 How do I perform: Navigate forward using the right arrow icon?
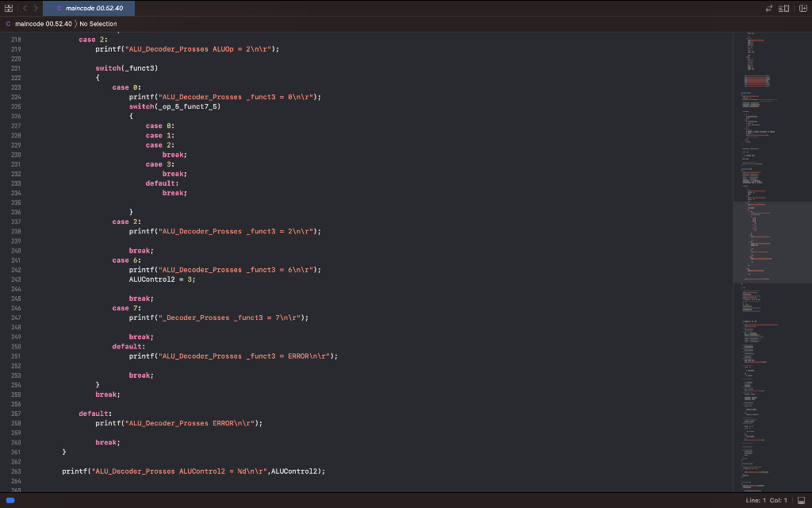pyautogui.click(x=36, y=8)
